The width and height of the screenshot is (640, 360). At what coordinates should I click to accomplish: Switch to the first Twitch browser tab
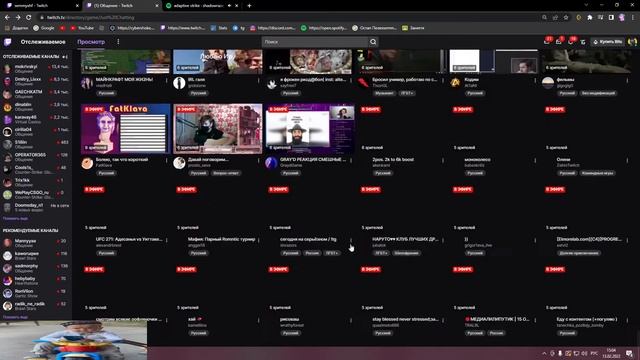(x=41, y=6)
